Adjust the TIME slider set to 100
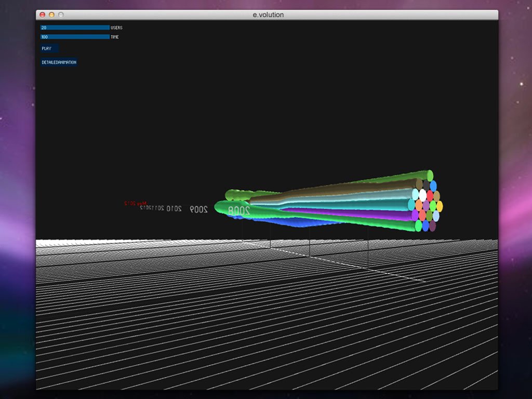The image size is (532, 399). click(75, 37)
